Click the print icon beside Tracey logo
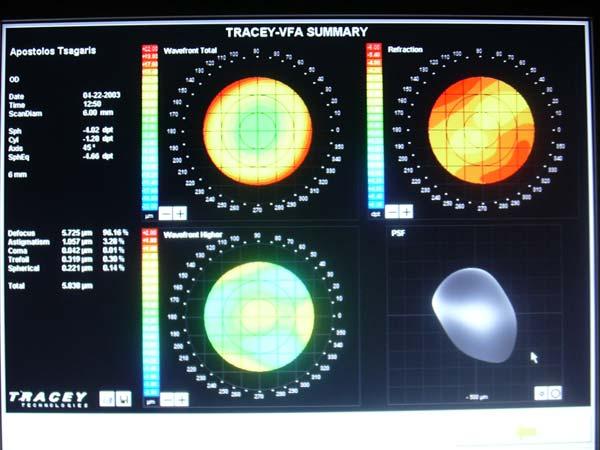 coord(107,399)
